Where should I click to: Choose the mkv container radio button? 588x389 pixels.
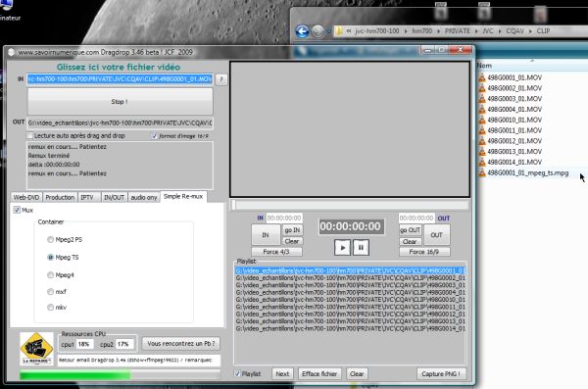click(x=50, y=308)
